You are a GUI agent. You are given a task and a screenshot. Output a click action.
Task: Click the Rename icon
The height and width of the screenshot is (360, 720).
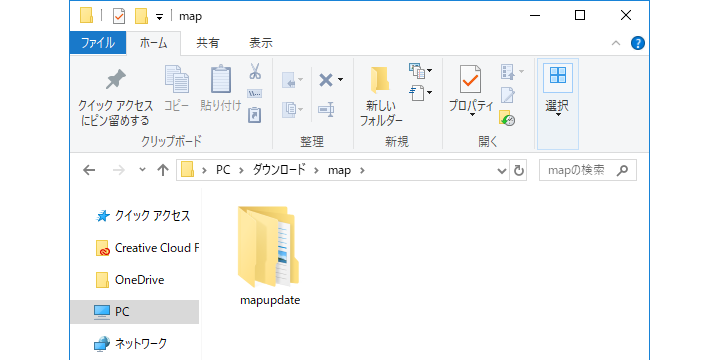[x=326, y=110]
